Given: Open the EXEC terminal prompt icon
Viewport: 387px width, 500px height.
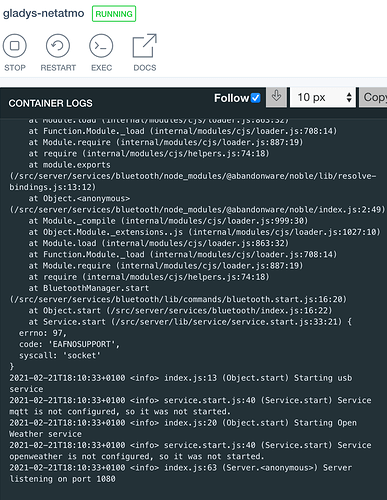Looking at the screenshot, I should [101, 46].
